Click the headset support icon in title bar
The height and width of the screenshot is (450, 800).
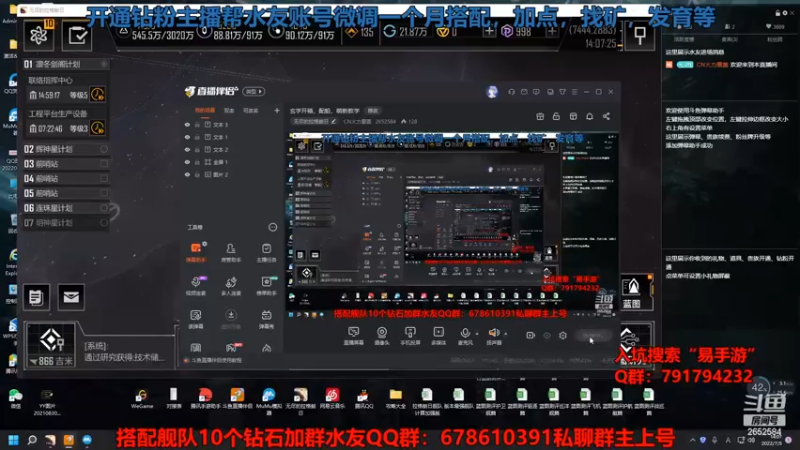click(511, 92)
